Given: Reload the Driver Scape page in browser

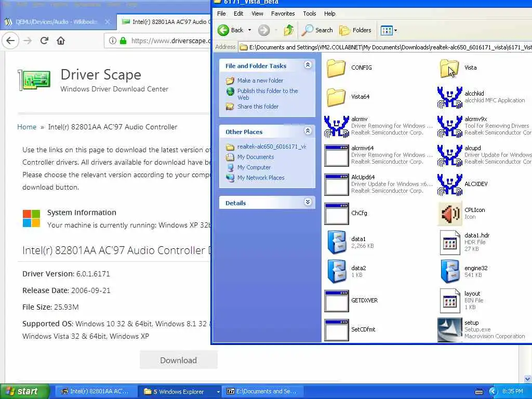Looking at the screenshot, I should [44, 41].
